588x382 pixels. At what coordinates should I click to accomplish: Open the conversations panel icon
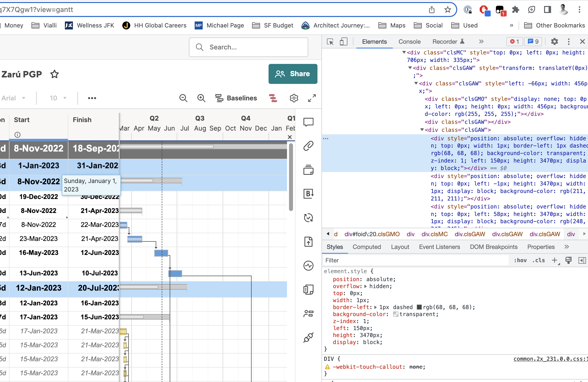pyautogui.click(x=308, y=122)
